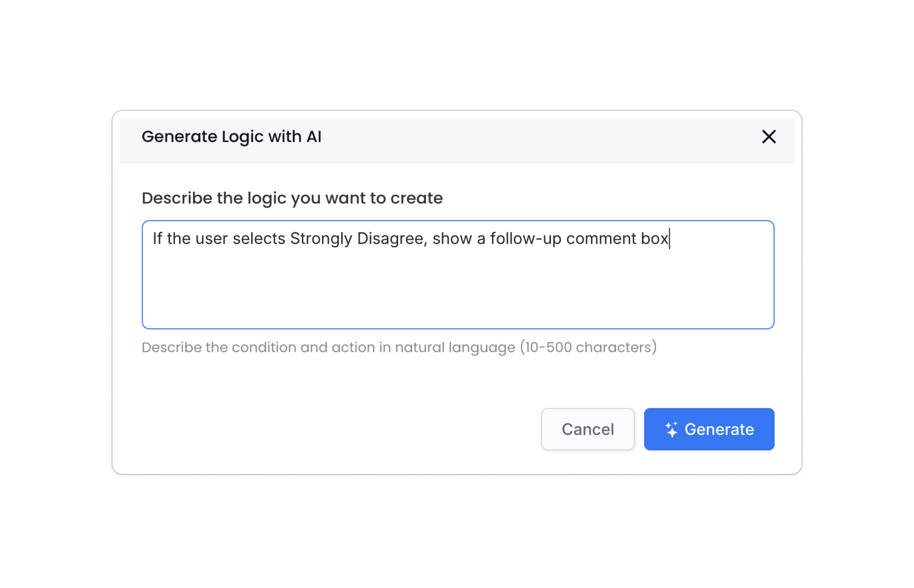Viewport: 914px width, 588px height.
Task: Click the helper text about 10-500 characters
Action: (399, 347)
